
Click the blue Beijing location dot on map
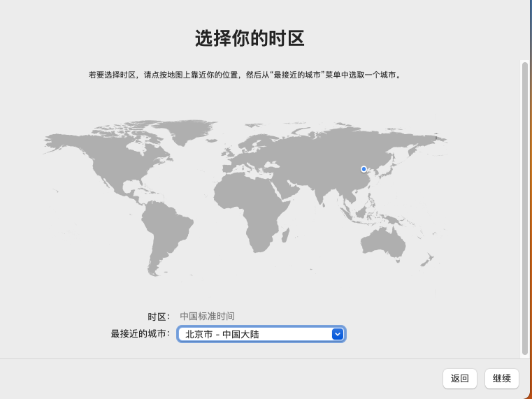(x=364, y=169)
